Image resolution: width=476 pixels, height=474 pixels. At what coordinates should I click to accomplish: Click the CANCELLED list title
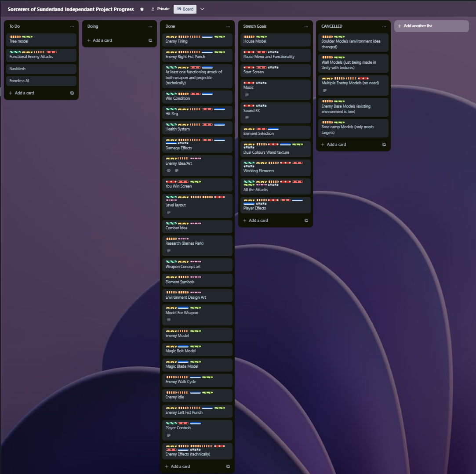[332, 26]
